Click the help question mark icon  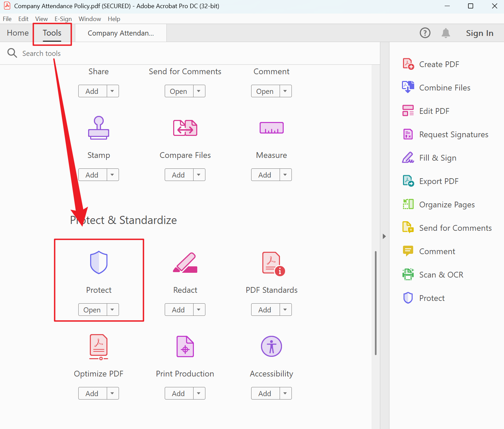(x=425, y=33)
